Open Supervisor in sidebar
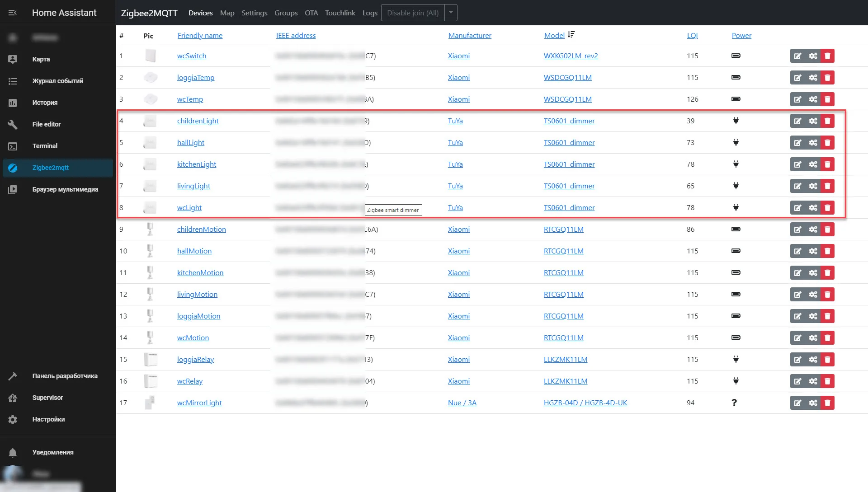Viewport: 868px width, 492px height. (x=47, y=398)
